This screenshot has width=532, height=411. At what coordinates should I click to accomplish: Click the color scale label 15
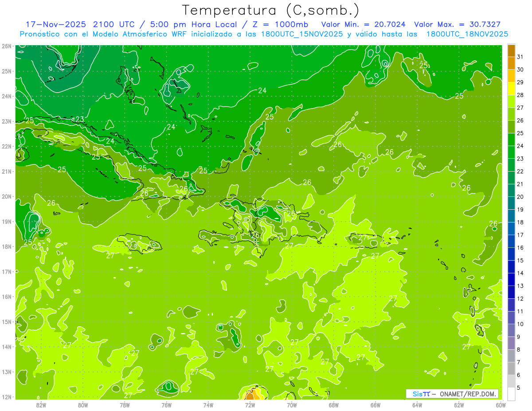520,260
